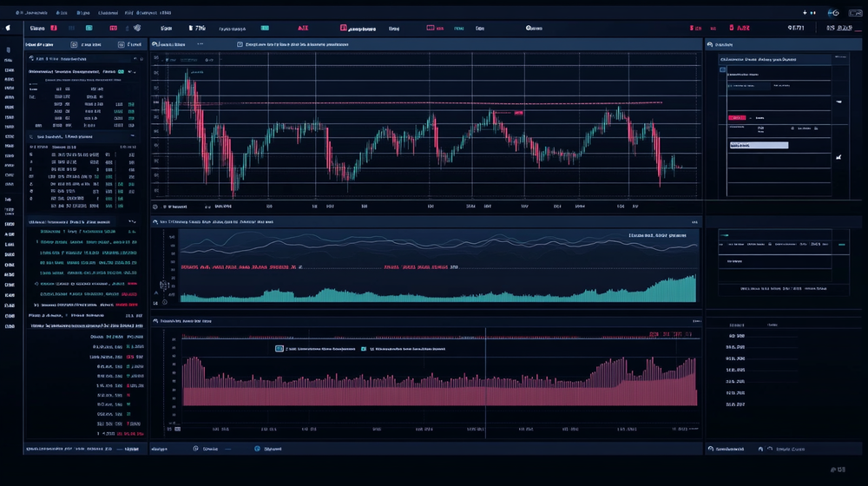Click the circular swirl icon in the top-right corner

833,13
